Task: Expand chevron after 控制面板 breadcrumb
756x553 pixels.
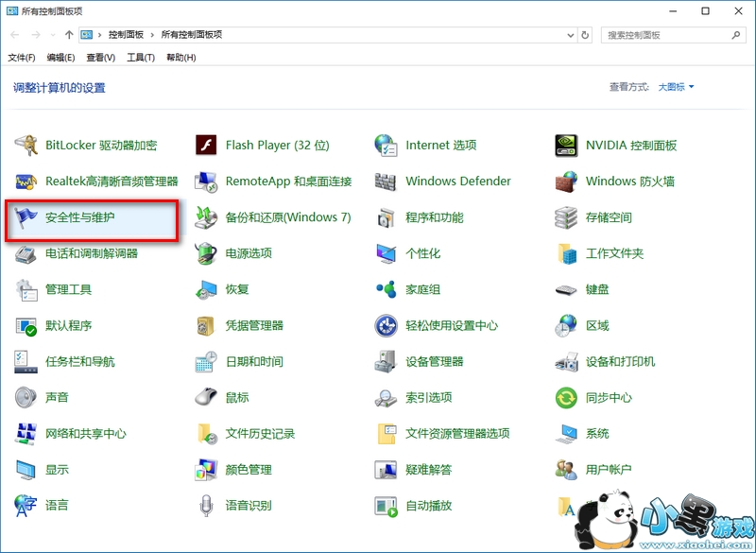Action: pos(152,35)
